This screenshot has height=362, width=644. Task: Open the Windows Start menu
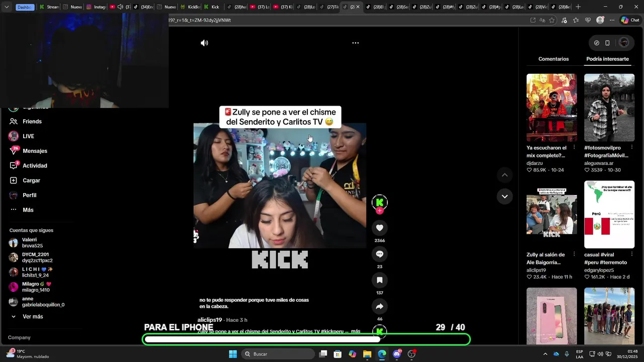233,354
